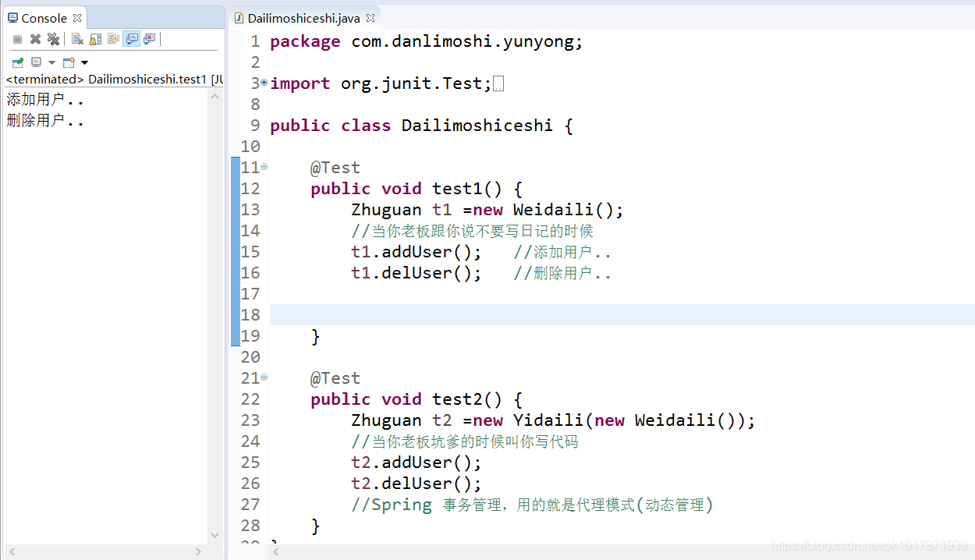Clear the Console output

(x=77, y=39)
